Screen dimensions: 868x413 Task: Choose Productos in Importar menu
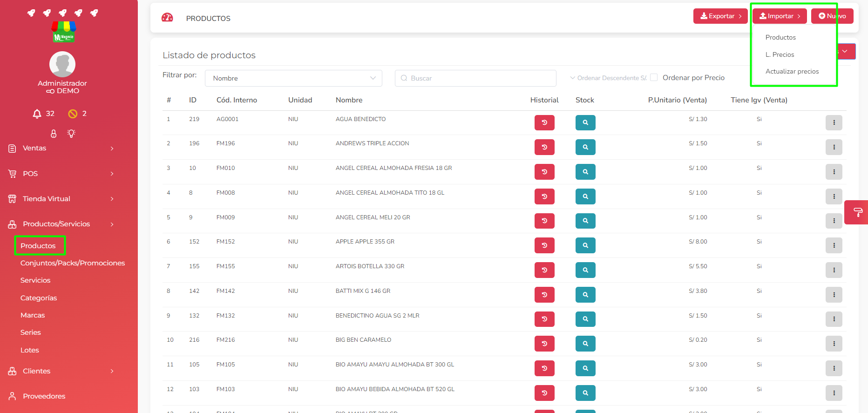pos(780,37)
